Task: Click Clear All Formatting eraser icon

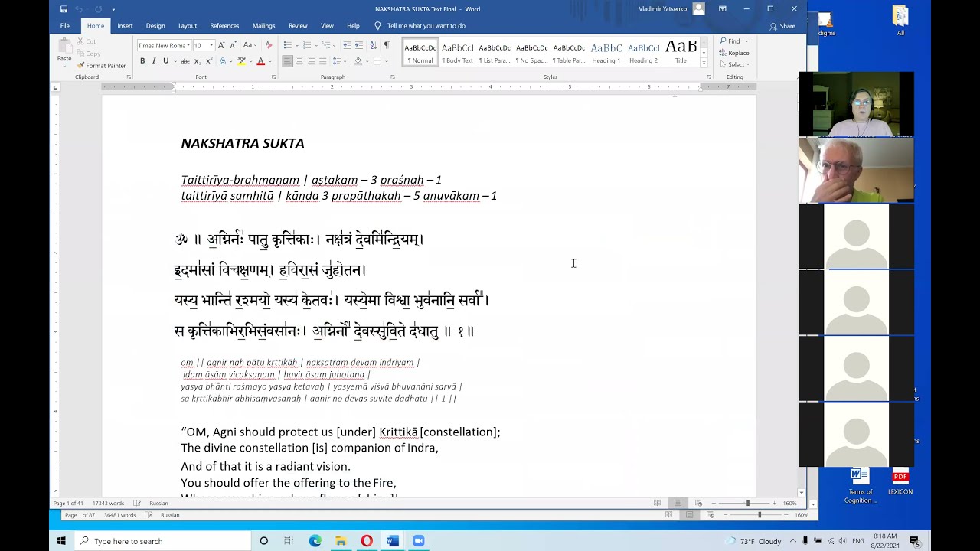Action: point(268,45)
